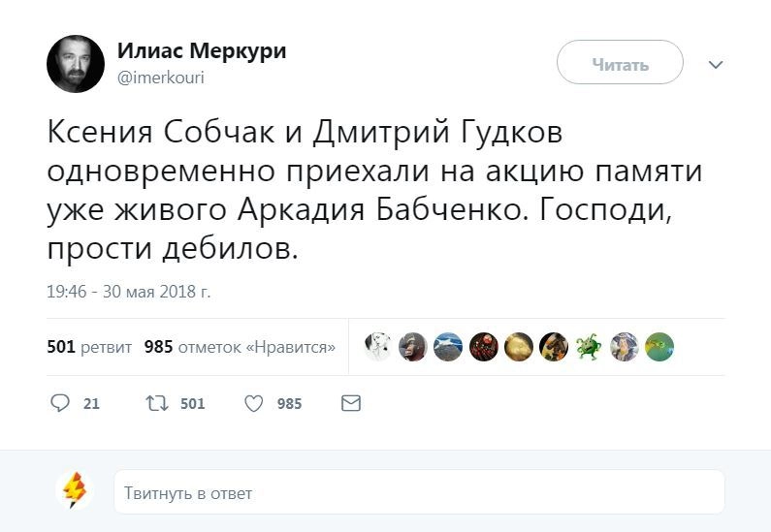Open the green cartoon monster liker avatar
771x532 pixels.
[589, 347]
